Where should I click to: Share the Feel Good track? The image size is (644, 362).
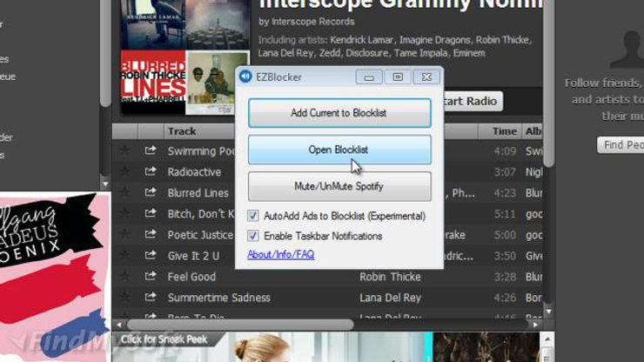151,276
